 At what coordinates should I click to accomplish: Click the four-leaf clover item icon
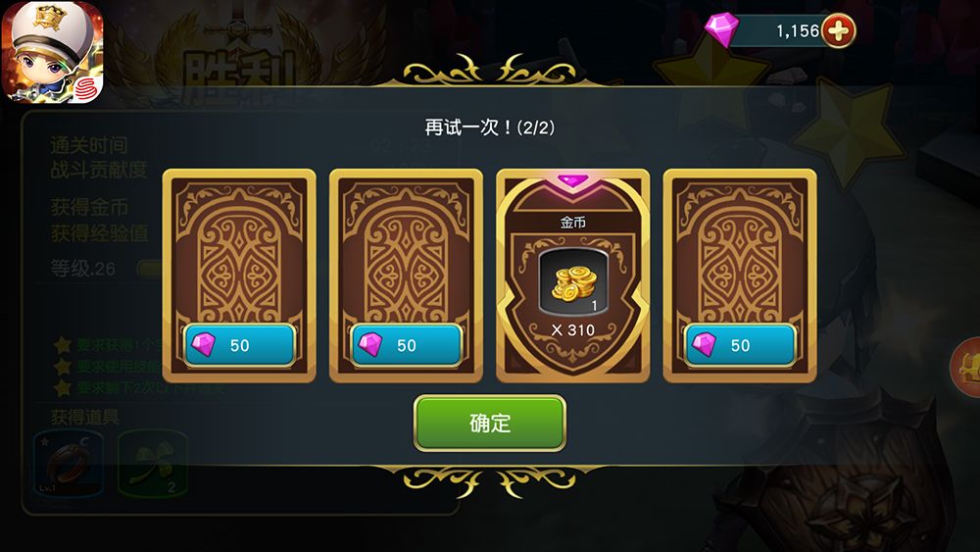[153, 464]
